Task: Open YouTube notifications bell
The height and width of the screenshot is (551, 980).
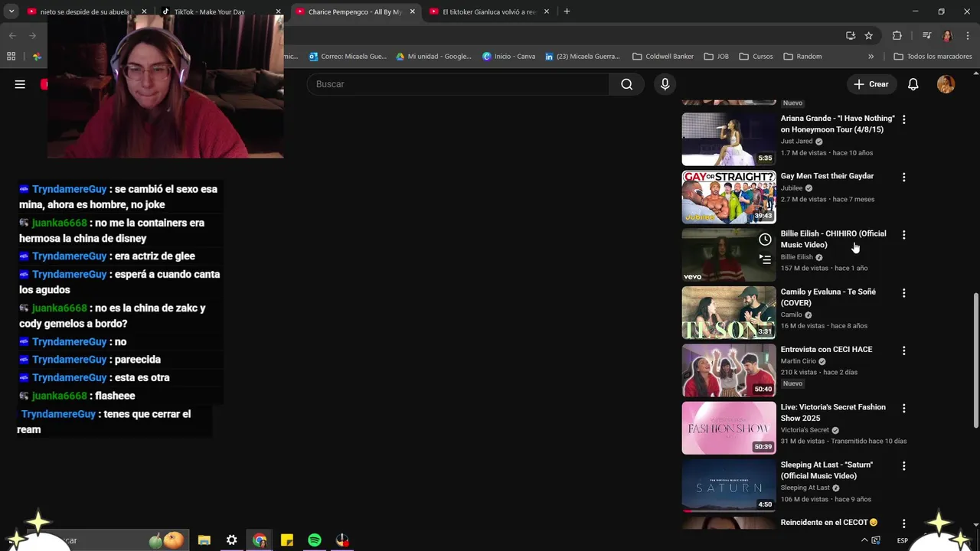Action: tap(913, 84)
